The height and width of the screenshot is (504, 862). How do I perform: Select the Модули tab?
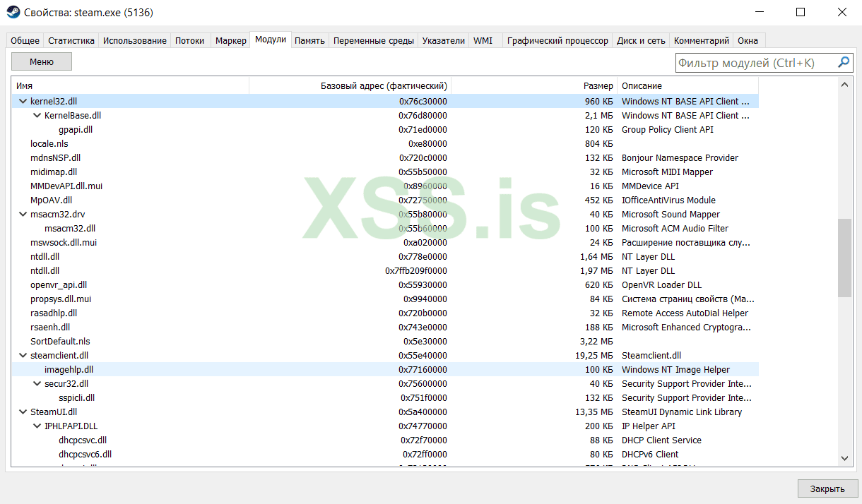pyautogui.click(x=271, y=40)
